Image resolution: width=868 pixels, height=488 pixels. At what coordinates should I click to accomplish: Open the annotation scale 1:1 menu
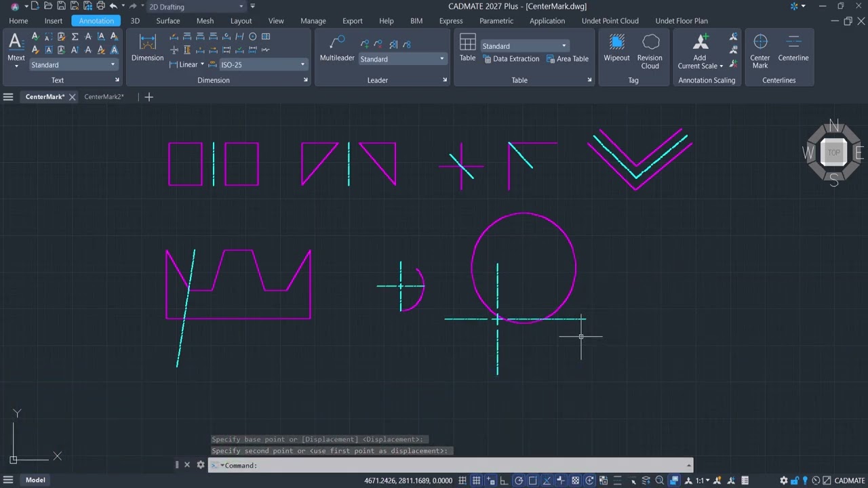click(701, 481)
